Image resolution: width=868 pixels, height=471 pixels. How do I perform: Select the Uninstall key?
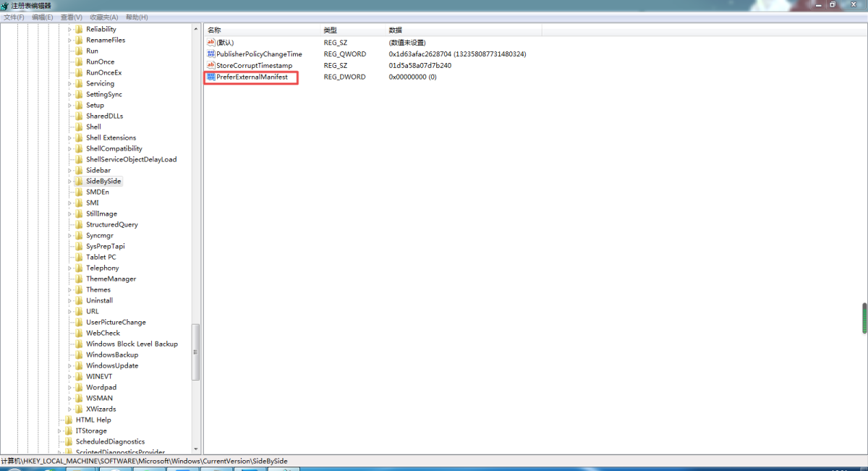(x=99, y=300)
